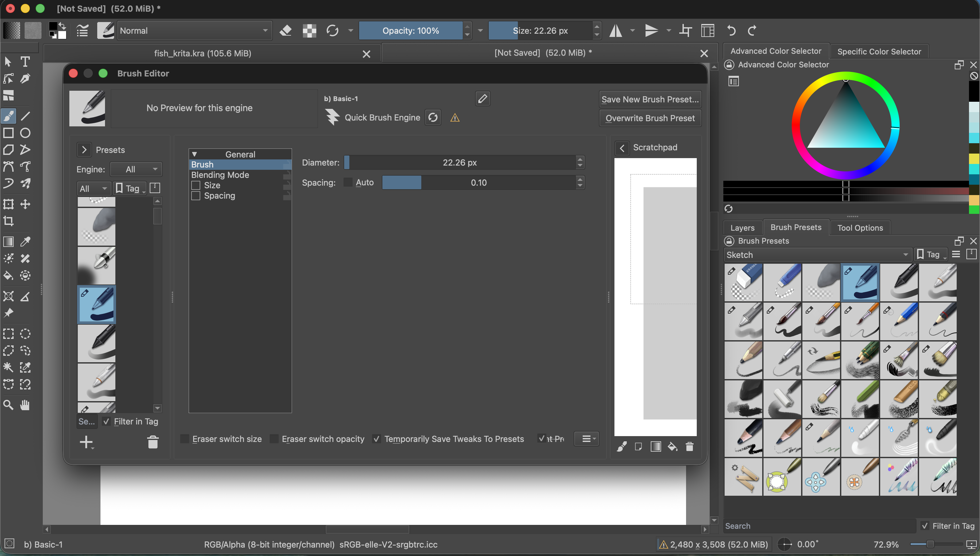Reload the Quick Brush Engine preset
Viewport: 980px width, 556px height.
[433, 117]
